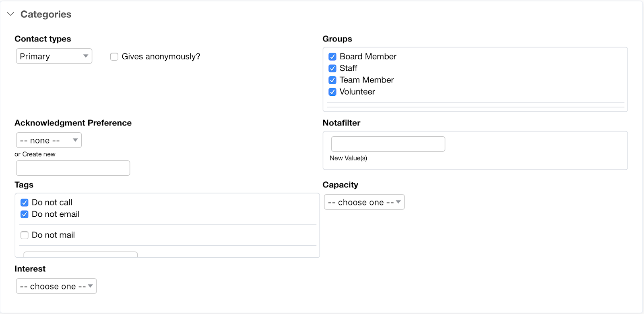Click the Board Member label text
This screenshot has height=314, width=644.
(368, 57)
